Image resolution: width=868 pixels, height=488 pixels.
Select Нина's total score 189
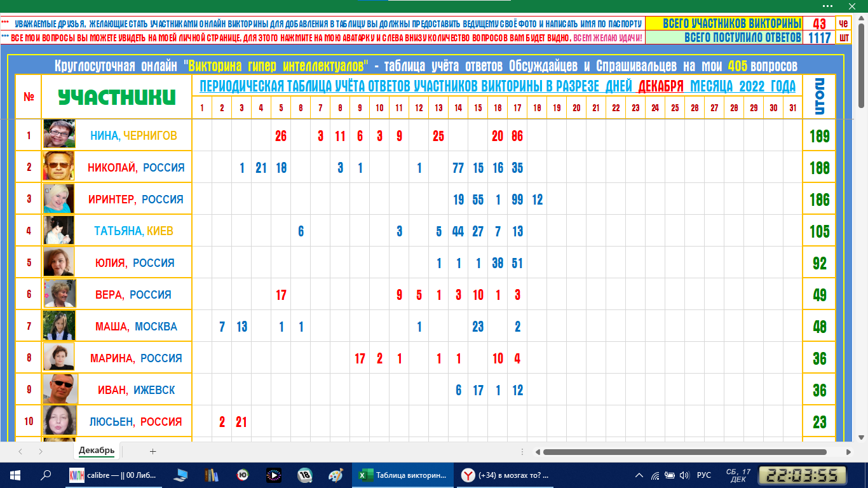coord(819,135)
